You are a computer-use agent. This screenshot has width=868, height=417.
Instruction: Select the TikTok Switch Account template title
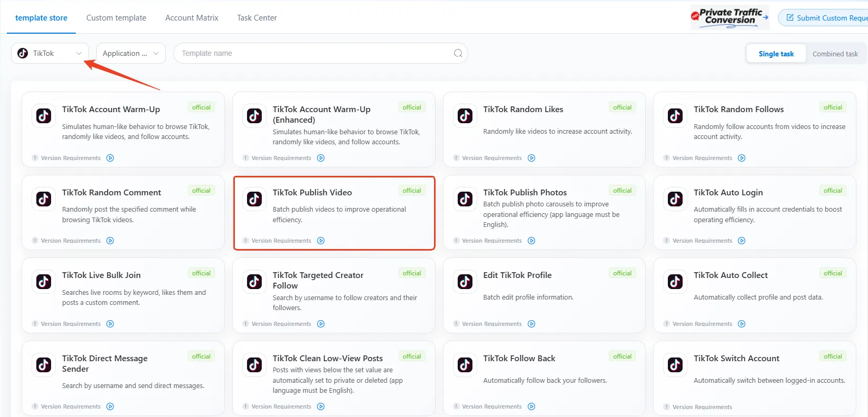pyautogui.click(x=736, y=359)
